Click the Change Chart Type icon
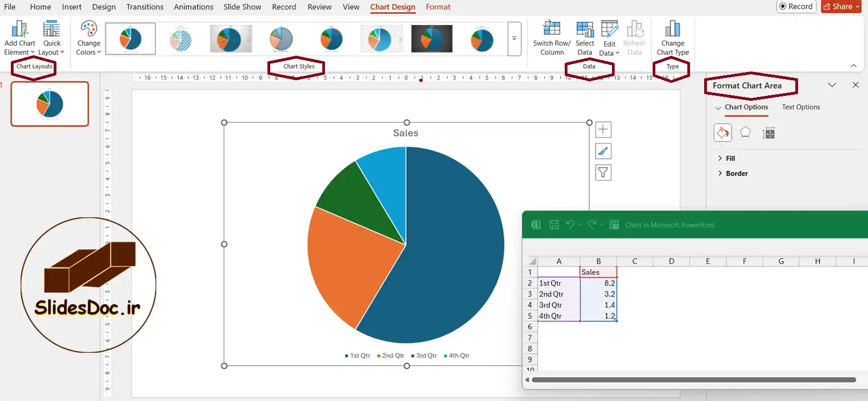The height and width of the screenshot is (401, 868). tap(673, 29)
